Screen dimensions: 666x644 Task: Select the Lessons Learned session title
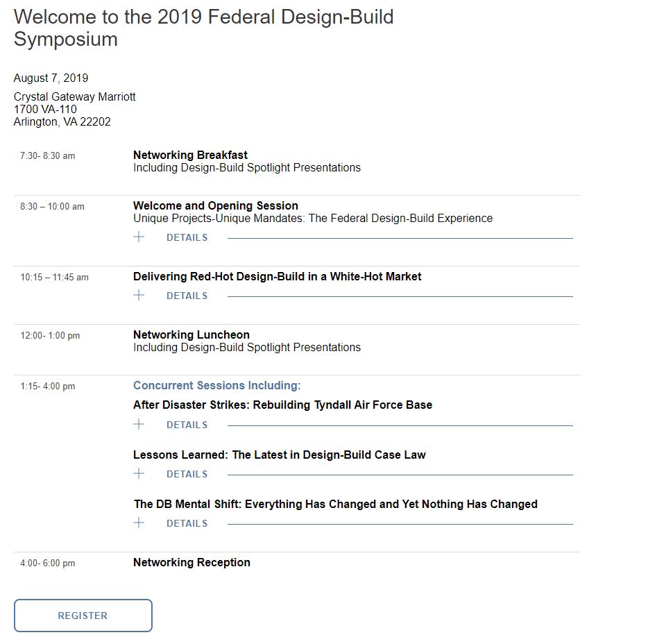tap(279, 455)
